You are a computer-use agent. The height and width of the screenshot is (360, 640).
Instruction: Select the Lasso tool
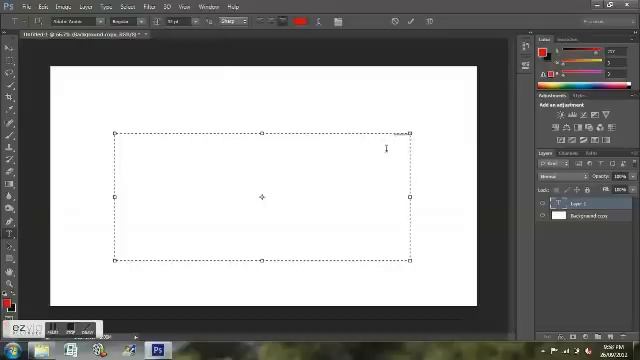9,73
